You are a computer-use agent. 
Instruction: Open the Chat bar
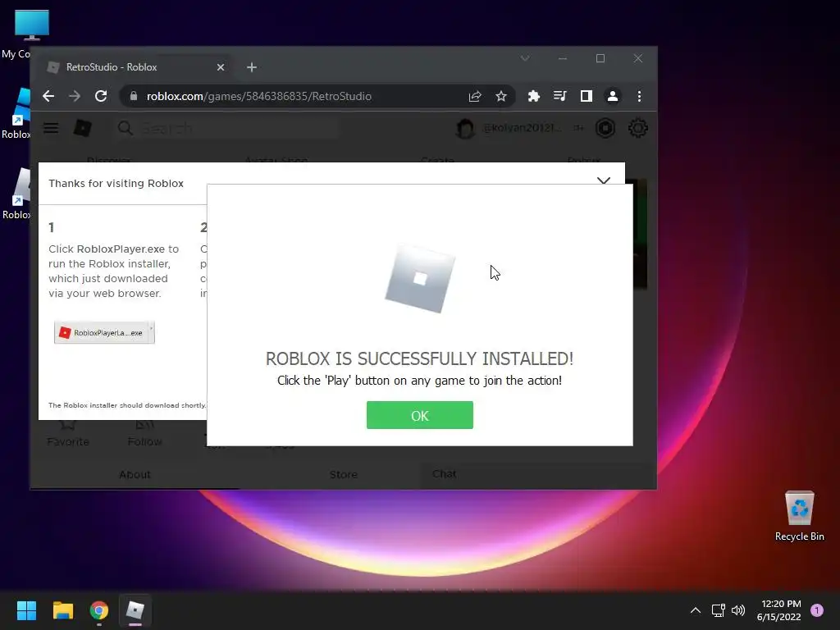[x=538, y=474]
